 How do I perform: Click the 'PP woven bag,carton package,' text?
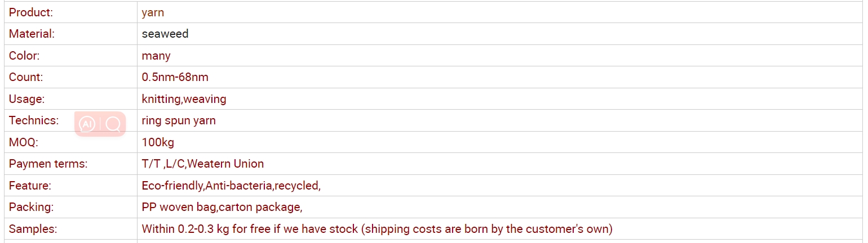click(x=222, y=207)
